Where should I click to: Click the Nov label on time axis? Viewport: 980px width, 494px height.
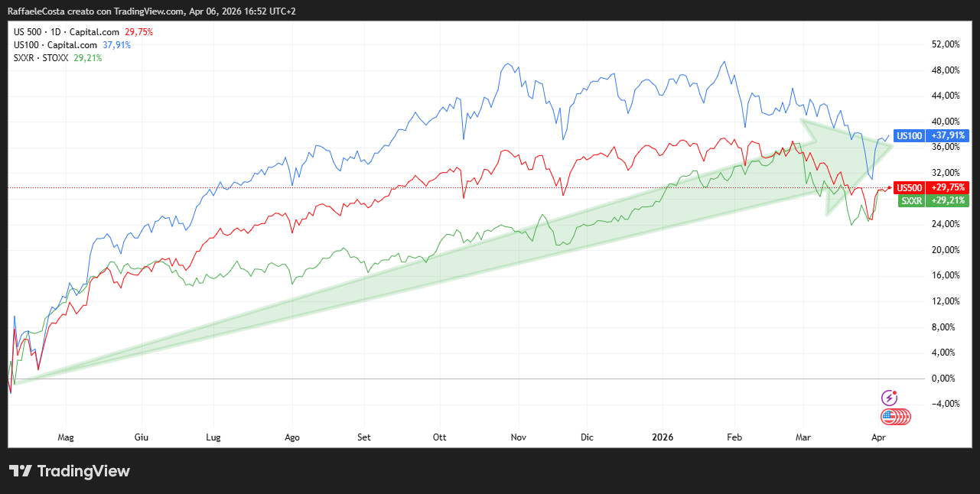click(x=519, y=437)
